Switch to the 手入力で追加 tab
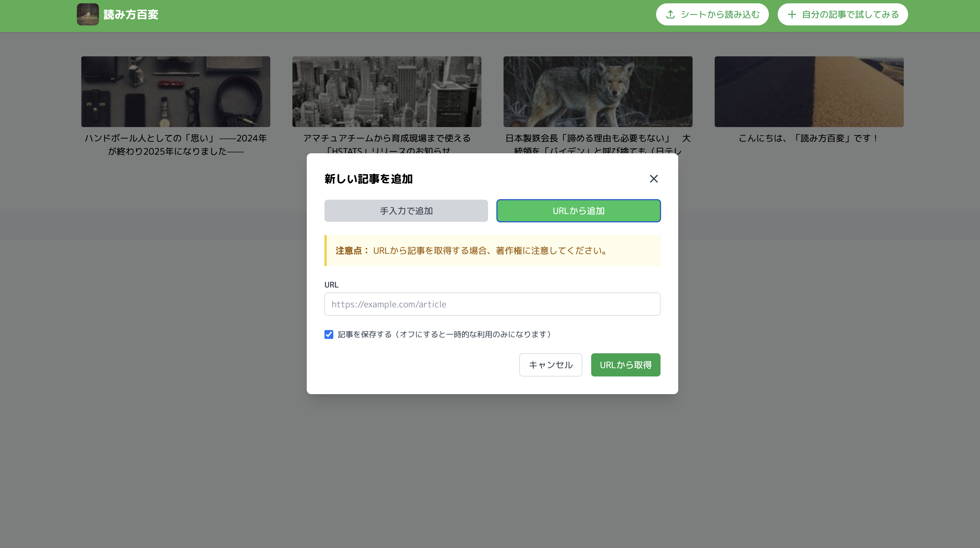Viewport: 980px width, 548px height. point(406,211)
